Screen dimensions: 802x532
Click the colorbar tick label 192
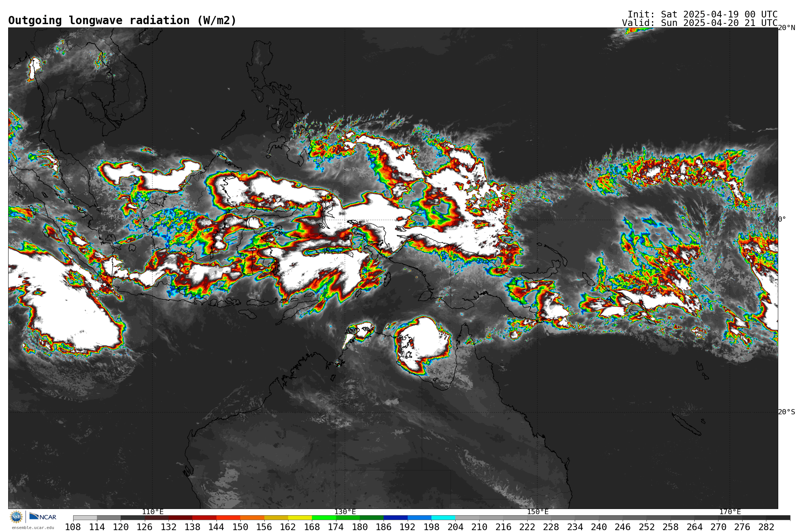408,527
